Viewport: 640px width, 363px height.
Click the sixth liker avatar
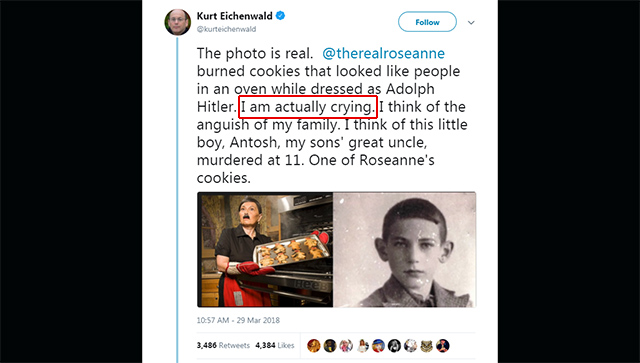[394, 346]
